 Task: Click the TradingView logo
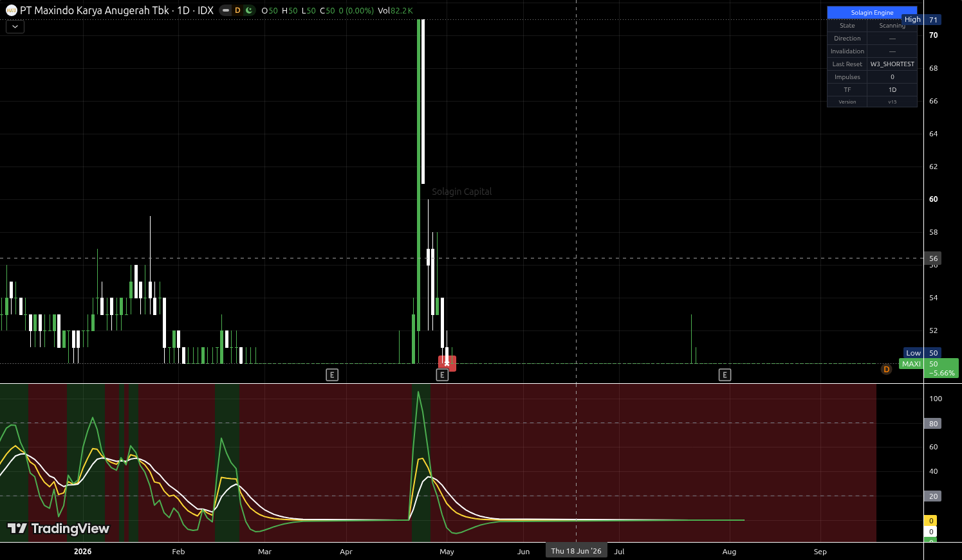(x=58, y=528)
